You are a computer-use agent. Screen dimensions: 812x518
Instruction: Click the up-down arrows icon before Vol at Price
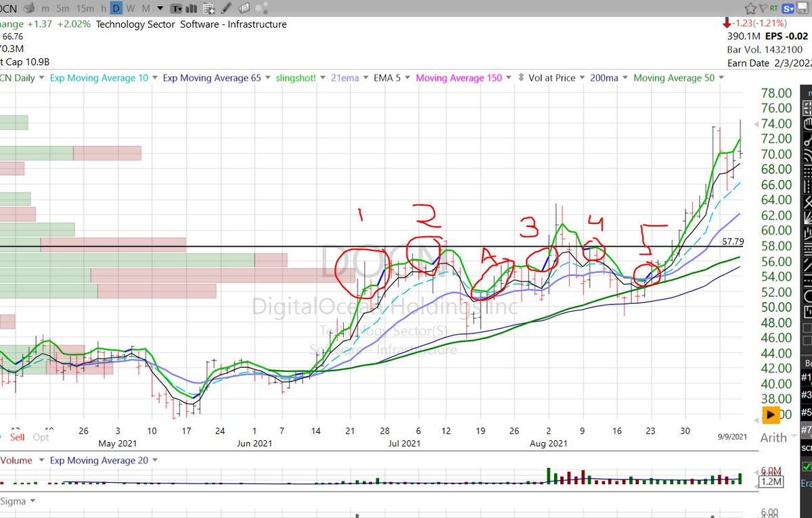coord(521,78)
